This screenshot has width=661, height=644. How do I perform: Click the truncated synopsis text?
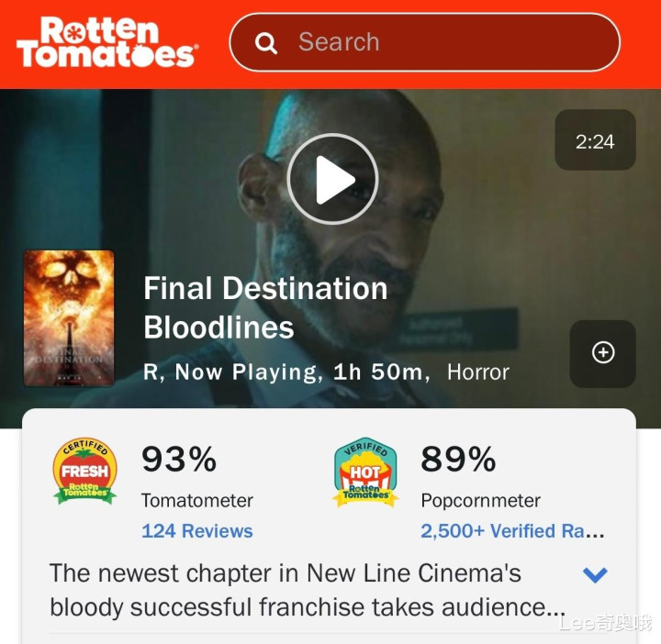(308, 591)
